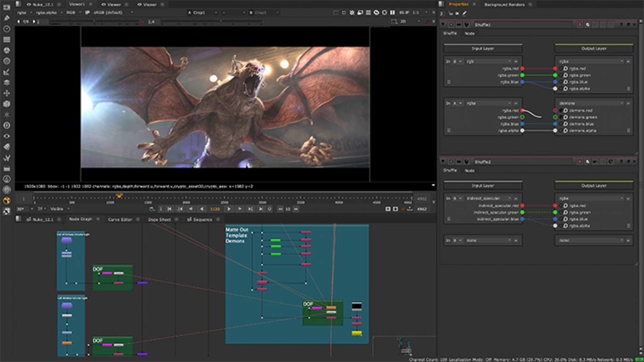The image size is (644, 362).
Task: Open the Views nodes icon in the left toolbar
Action: [x=6, y=135]
